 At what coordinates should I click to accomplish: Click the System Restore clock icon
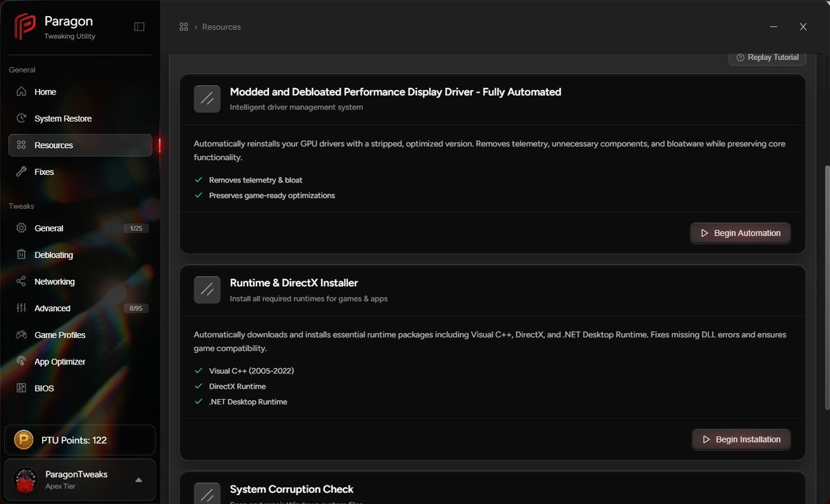(21, 118)
